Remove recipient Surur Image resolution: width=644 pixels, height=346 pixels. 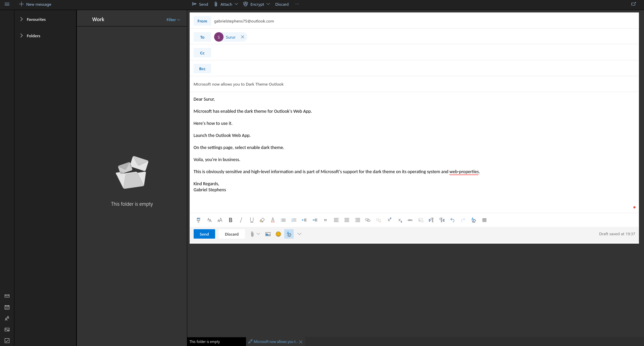coord(243,37)
